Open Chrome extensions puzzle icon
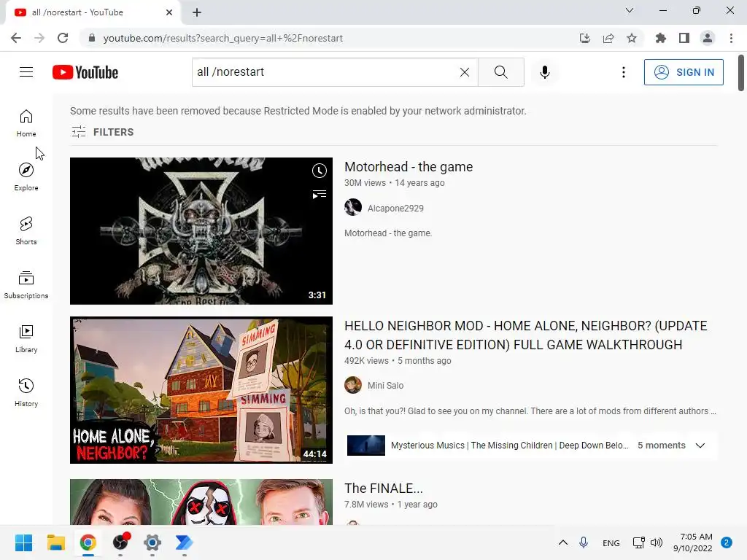 [660, 38]
